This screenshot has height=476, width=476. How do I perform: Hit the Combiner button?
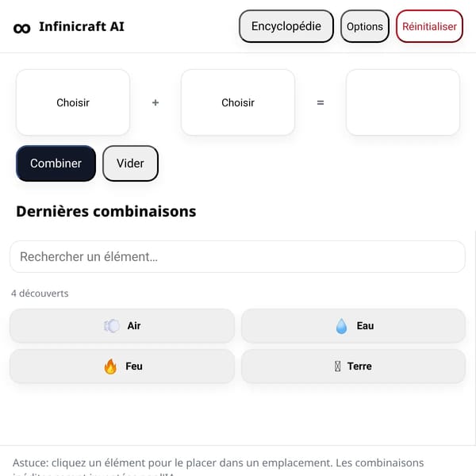56,163
